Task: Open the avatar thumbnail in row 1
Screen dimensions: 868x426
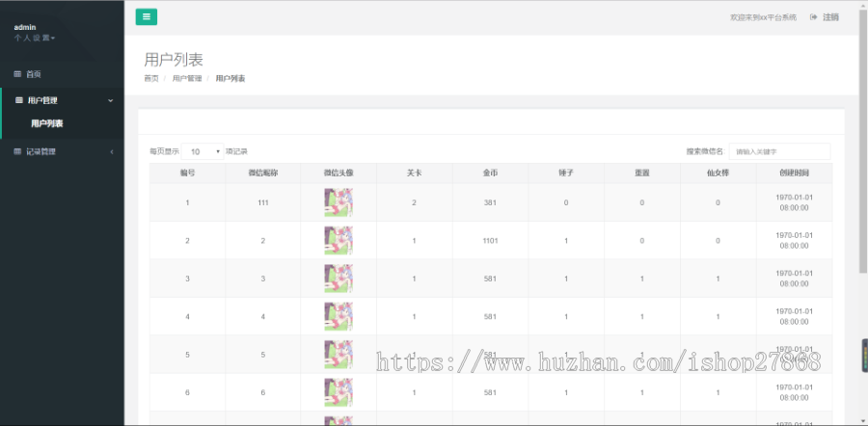Action: click(339, 202)
